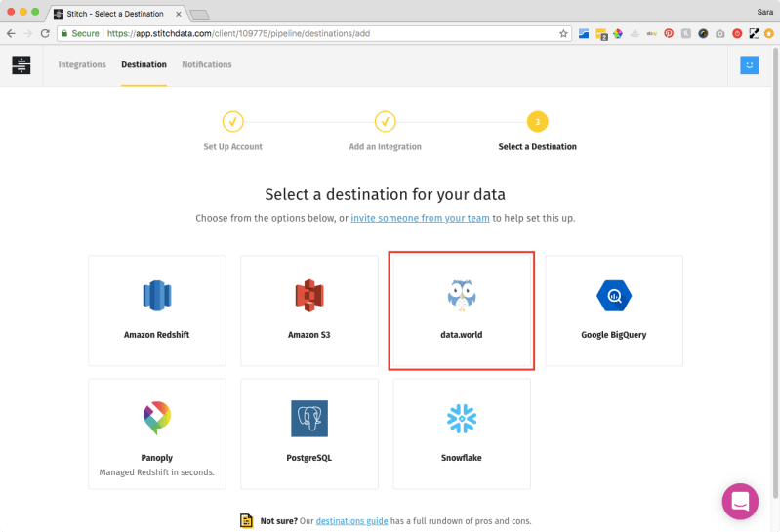Choose the Amazon Redshift label

coord(157,335)
